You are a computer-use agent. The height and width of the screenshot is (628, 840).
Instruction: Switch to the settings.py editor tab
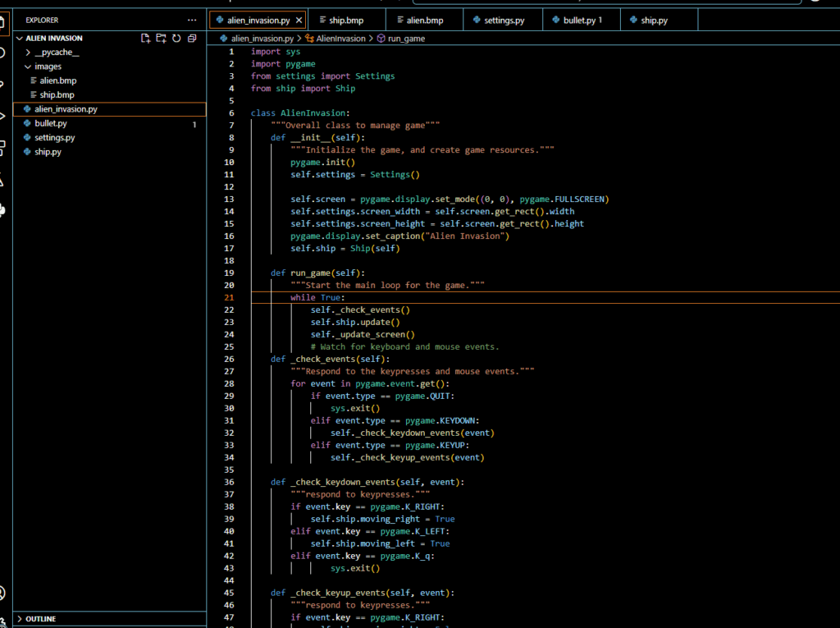pos(504,20)
